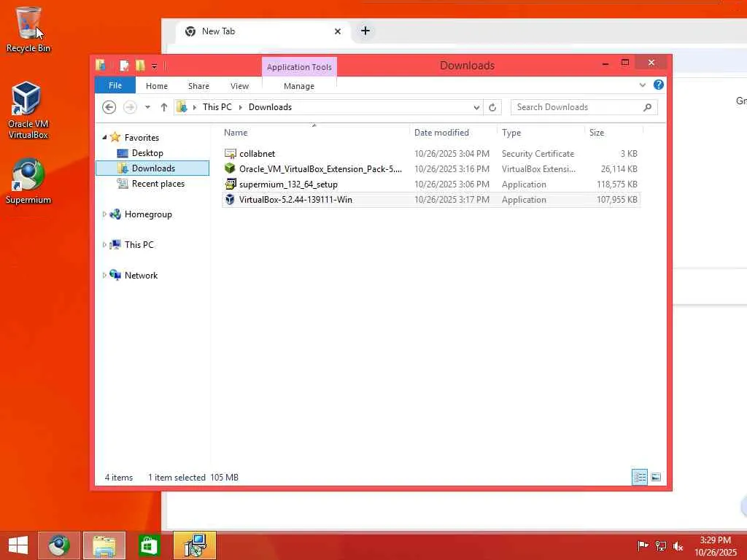The image size is (747, 560).
Task: Go up one level with Up arrow
Action: [164, 107]
